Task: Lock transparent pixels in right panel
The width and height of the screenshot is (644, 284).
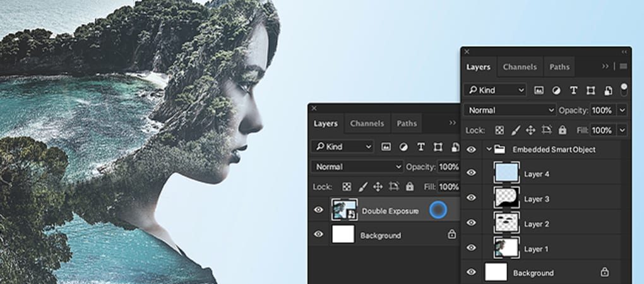Action: (x=499, y=130)
